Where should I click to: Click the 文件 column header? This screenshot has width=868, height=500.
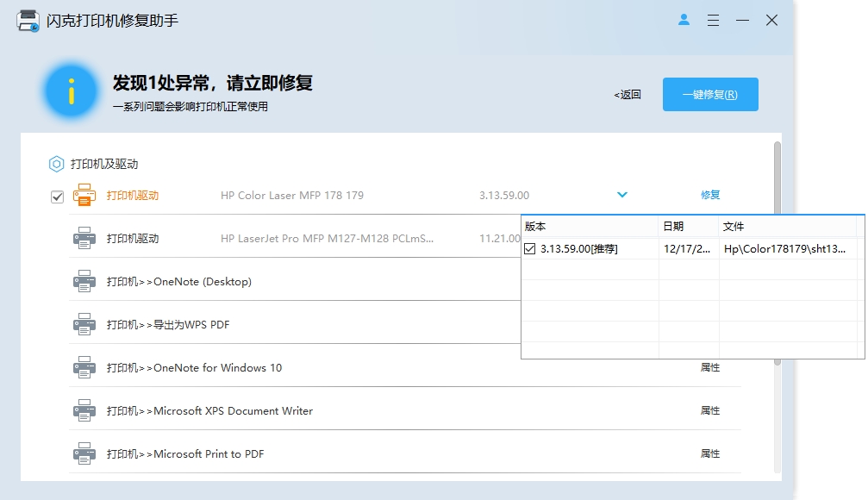coord(788,227)
